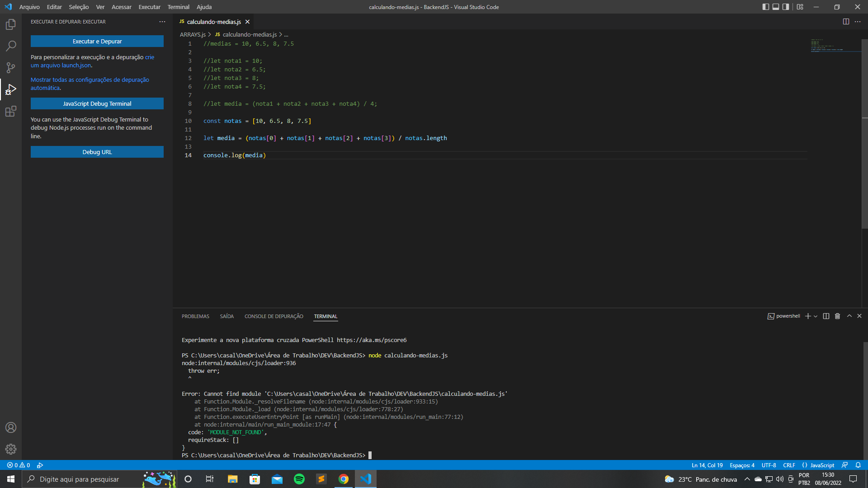Click the debug status bar icon
This screenshot has height=488, width=868.
coord(40,465)
